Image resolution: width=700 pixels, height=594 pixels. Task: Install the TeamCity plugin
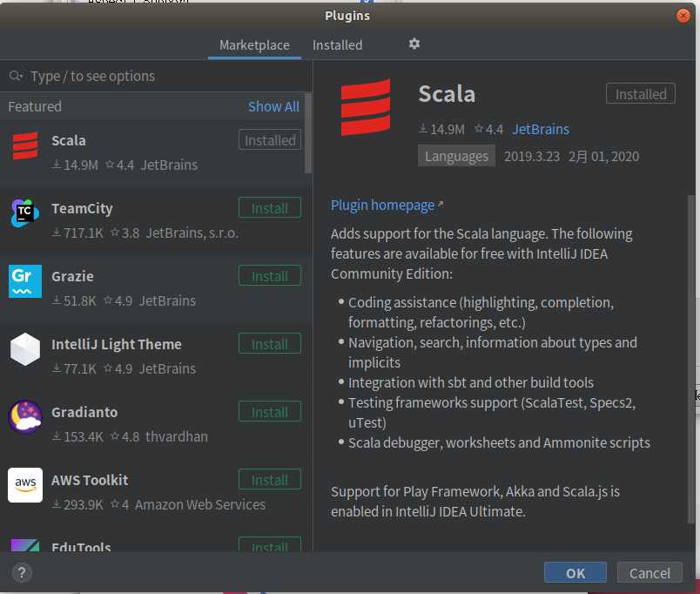pos(270,208)
